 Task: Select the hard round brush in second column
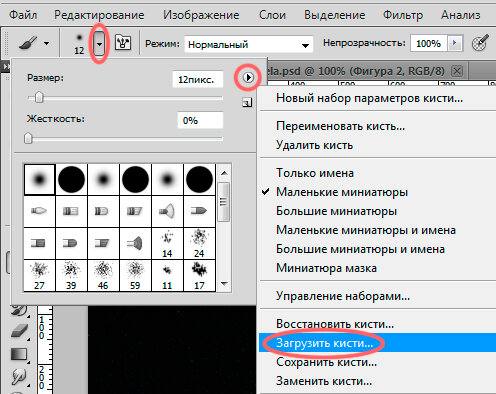[x=71, y=179]
